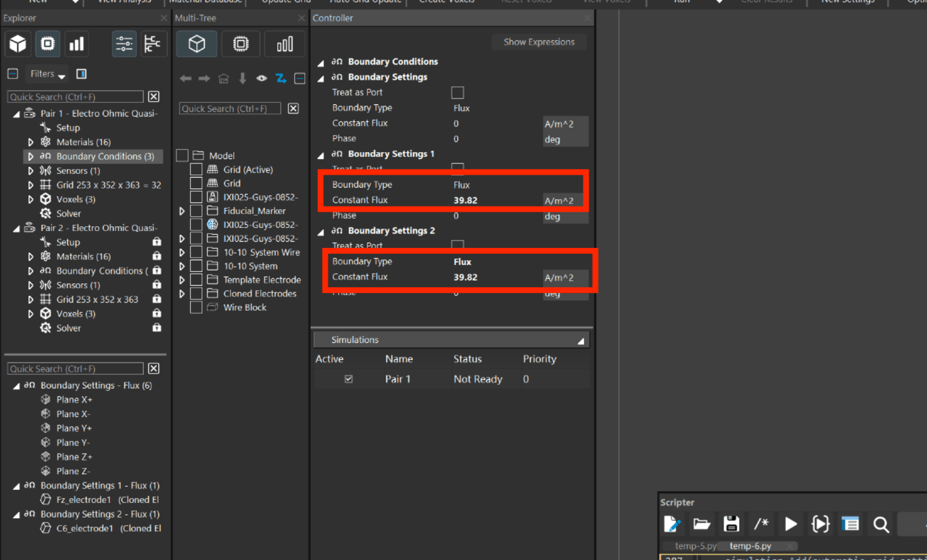Expand the Sensors (1) node under Pair 1
Screen dimensions: 927x560
point(31,171)
